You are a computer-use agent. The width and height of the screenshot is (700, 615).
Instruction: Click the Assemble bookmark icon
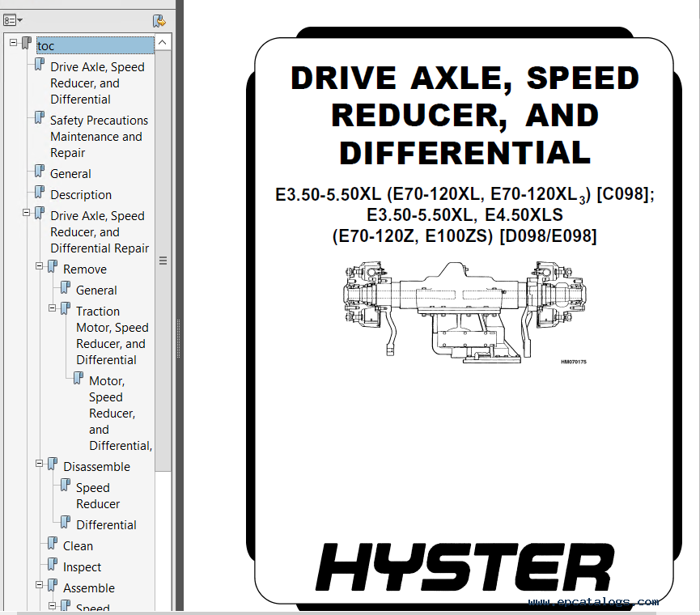(53, 586)
